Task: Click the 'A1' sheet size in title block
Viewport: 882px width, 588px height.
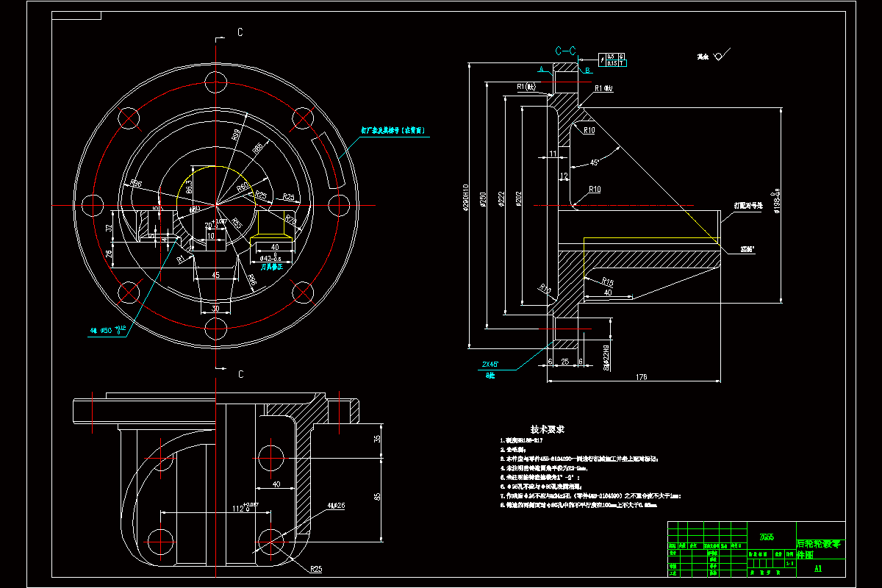Action: (x=818, y=568)
